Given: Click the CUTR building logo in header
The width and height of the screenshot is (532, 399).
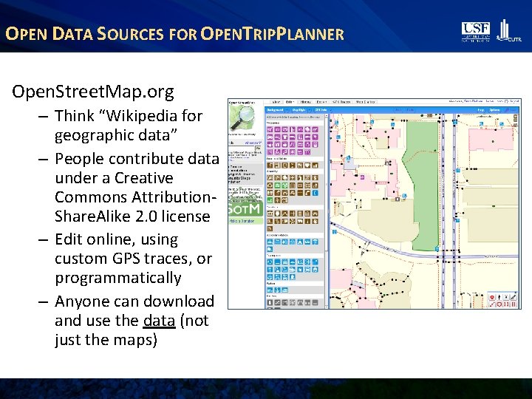Looking at the screenshot, I should 508,31.
